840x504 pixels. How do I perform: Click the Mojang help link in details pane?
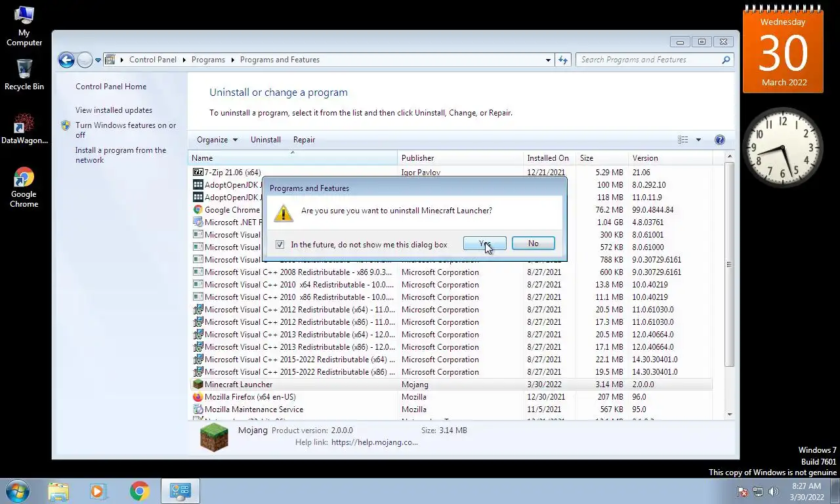(x=374, y=442)
